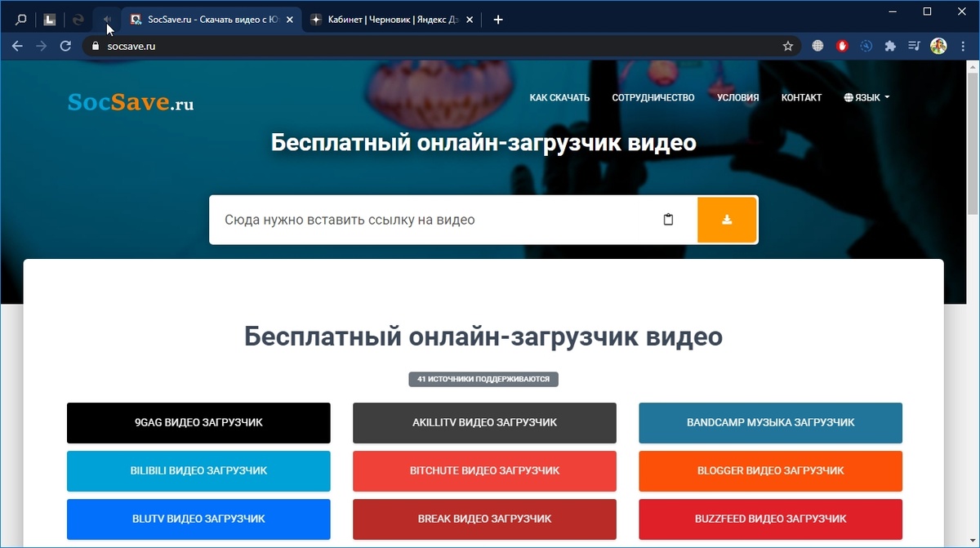Open the pinned tab with speaker icon

(107, 20)
